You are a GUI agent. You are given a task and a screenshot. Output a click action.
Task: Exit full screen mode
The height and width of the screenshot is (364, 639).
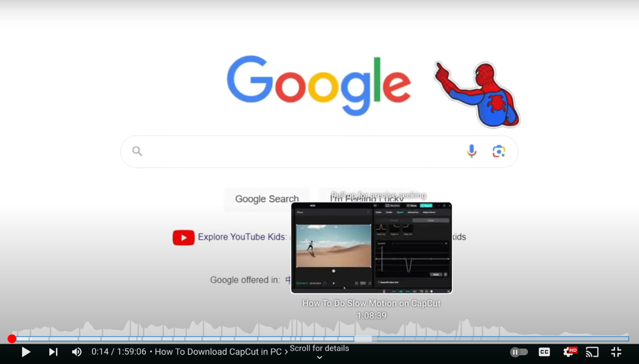[616, 352]
